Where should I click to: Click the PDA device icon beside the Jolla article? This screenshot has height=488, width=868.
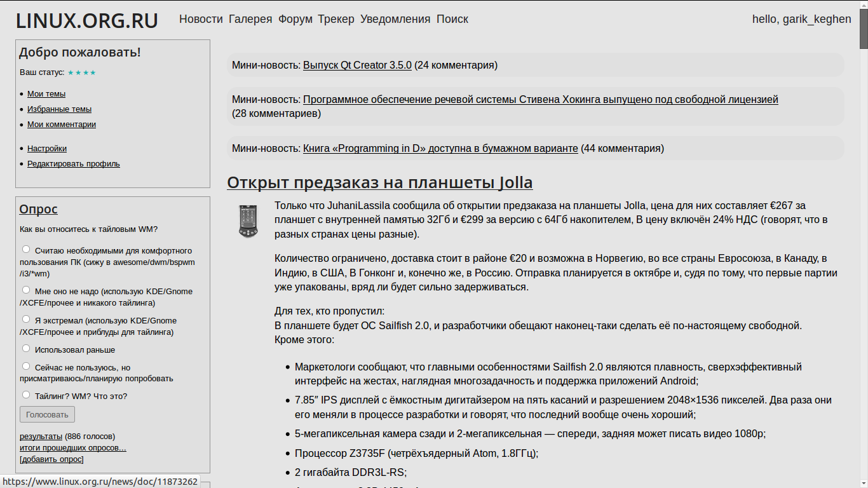[247, 221]
